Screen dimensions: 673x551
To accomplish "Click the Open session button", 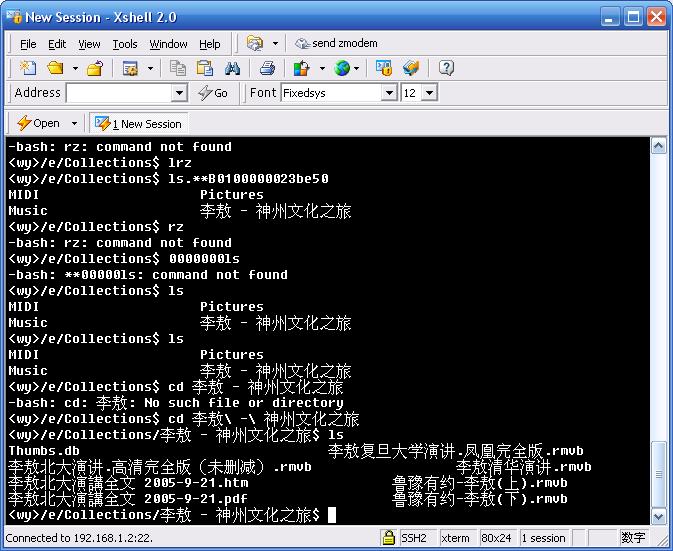I will [38, 124].
